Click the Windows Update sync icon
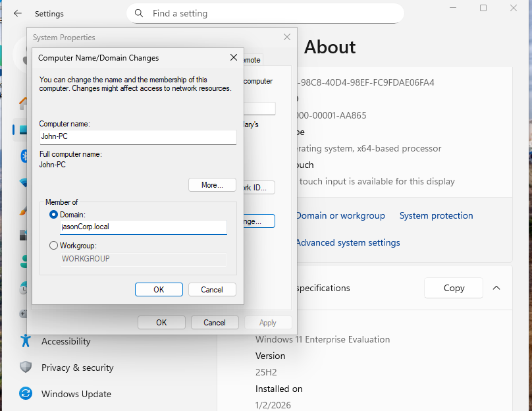The image size is (532, 411). point(26,394)
